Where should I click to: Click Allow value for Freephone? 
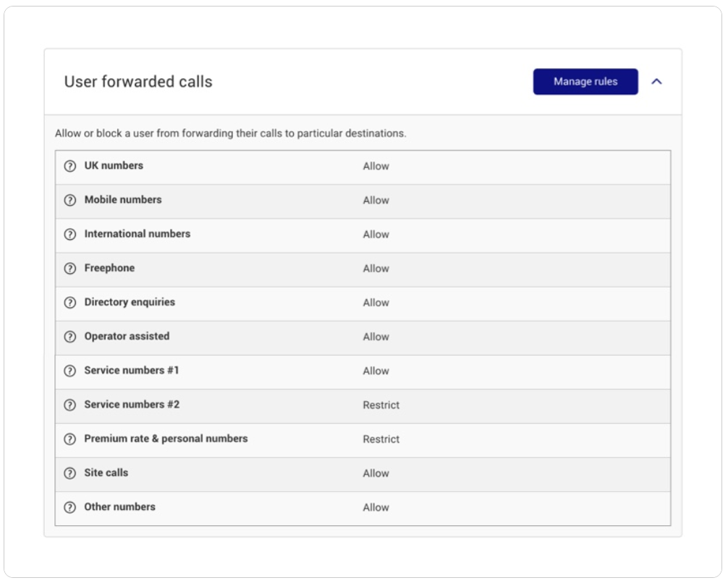(x=376, y=269)
